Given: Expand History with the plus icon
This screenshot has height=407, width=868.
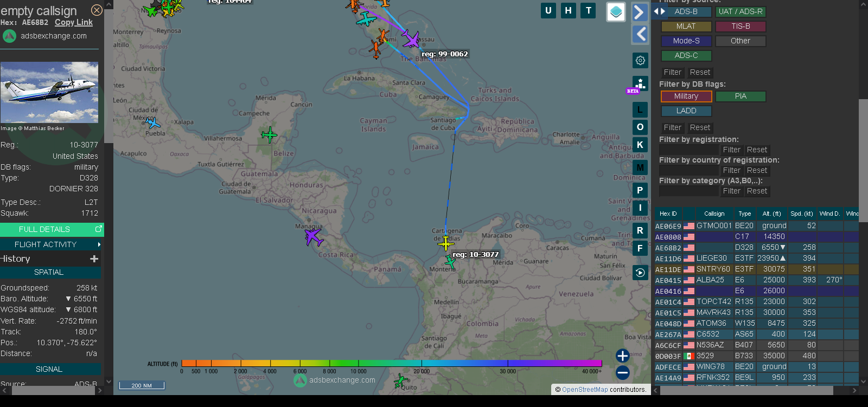Looking at the screenshot, I should coord(94,259).
